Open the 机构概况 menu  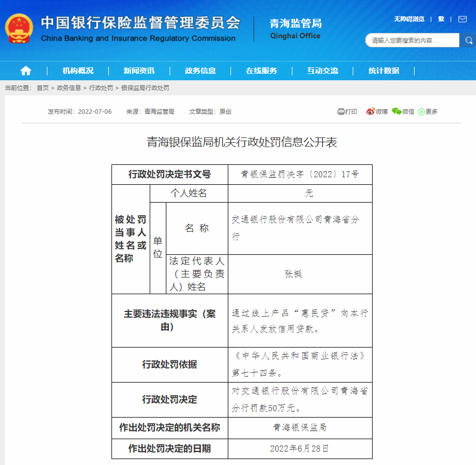pyautogui.click(x=78, y=71)
